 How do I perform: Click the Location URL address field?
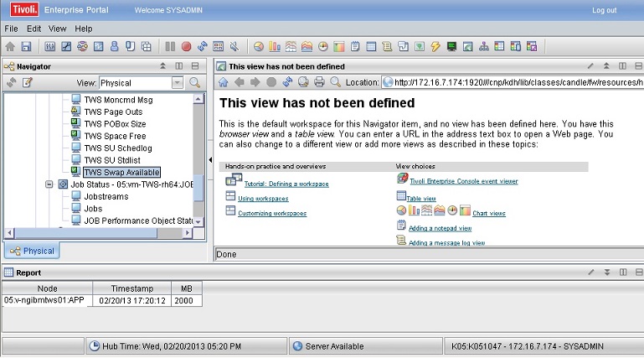[x=513, y=82]
